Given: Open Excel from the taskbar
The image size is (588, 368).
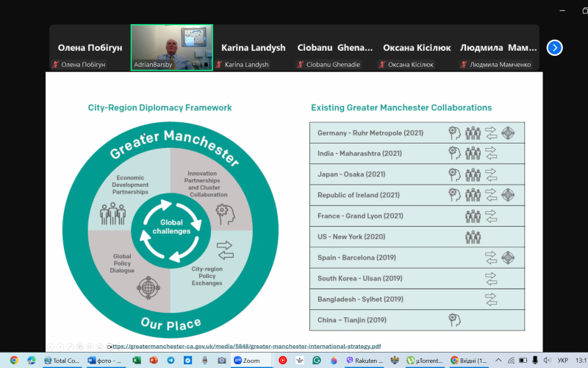Looking at the screenshot, I should 137,361.
